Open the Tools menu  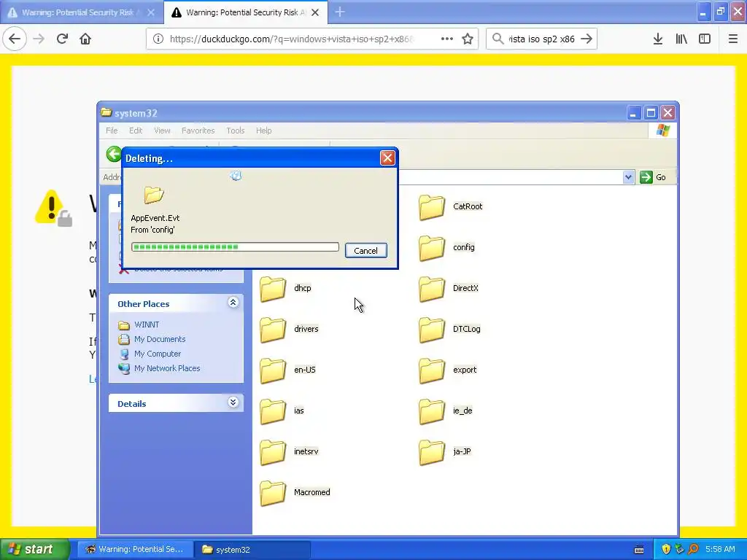coord(236,131)
